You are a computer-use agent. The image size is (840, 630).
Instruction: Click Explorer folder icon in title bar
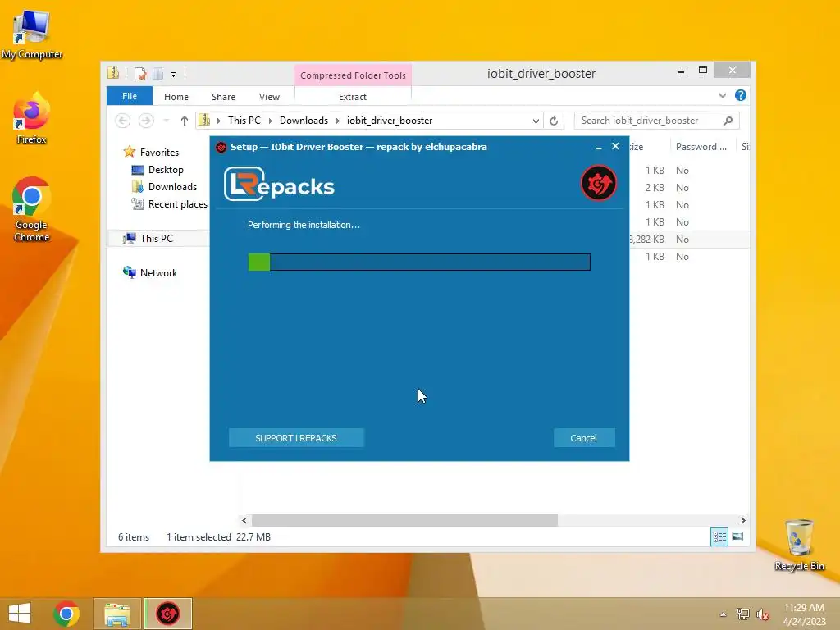pyautogui.click(x=113, y=73)
